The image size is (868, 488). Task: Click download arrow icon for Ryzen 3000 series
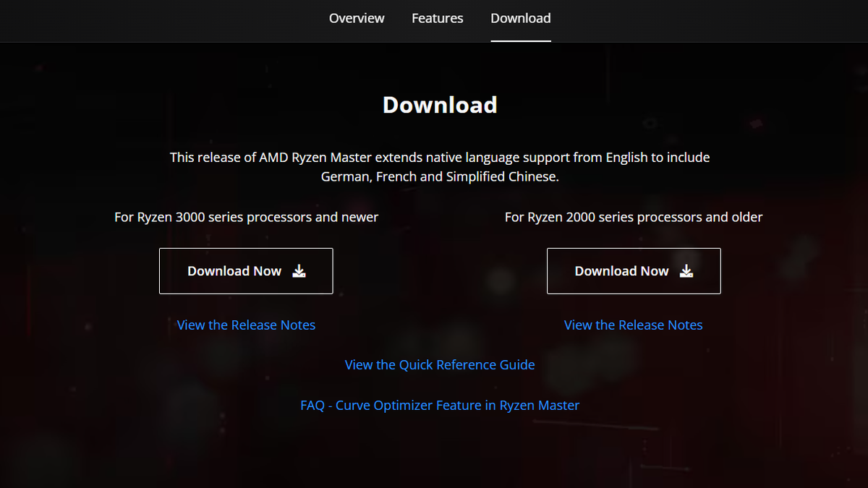[299, 271]
